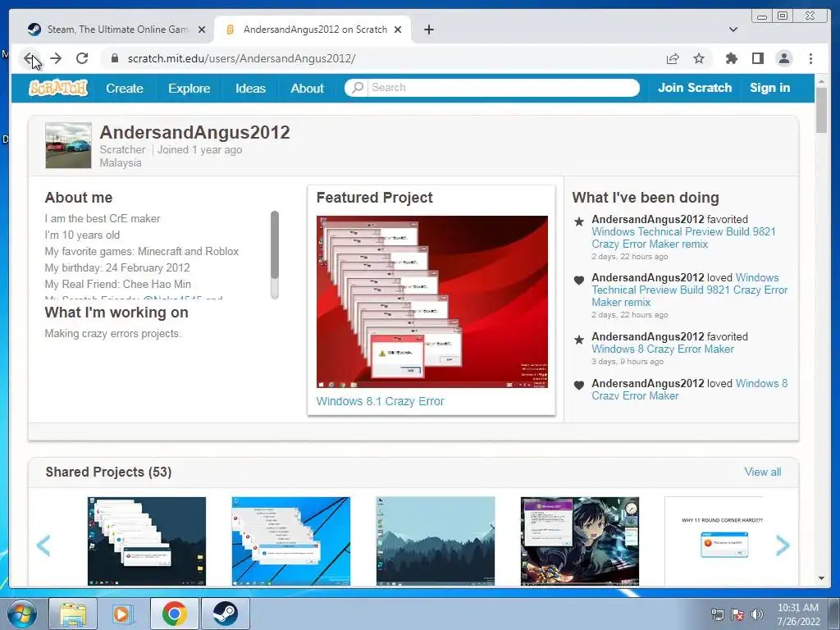
Task: Click Sign in
Action: pos(769,88)
